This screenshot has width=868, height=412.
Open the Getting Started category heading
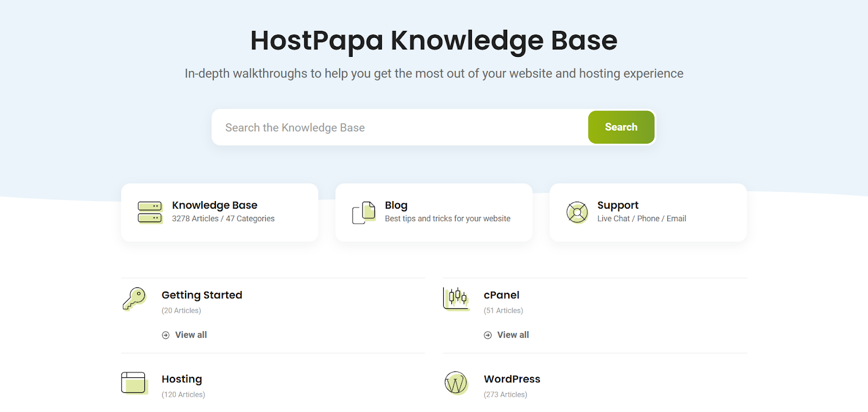coord(202,295)
